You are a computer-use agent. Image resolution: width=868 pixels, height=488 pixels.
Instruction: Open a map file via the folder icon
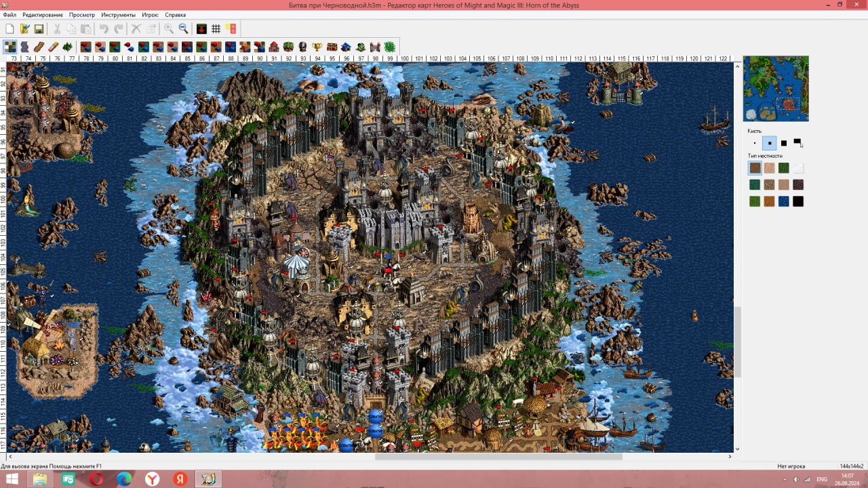24,28
